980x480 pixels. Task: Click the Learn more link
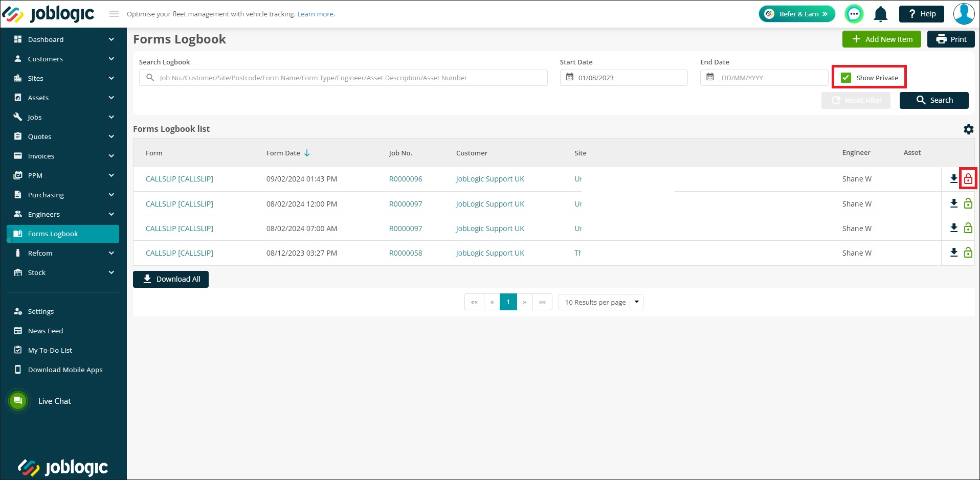[x=316, y=14]
